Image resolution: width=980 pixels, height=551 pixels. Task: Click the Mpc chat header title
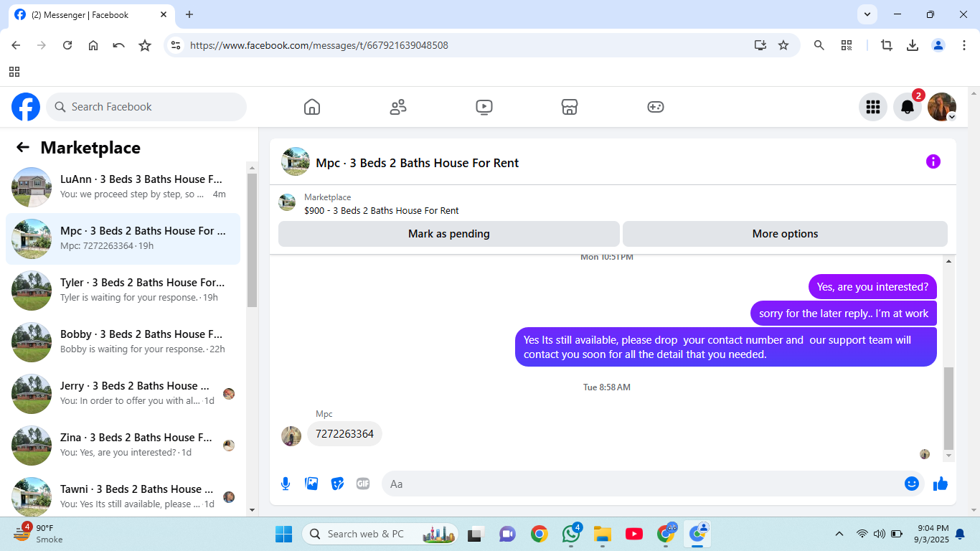click(x=417, y=163)
